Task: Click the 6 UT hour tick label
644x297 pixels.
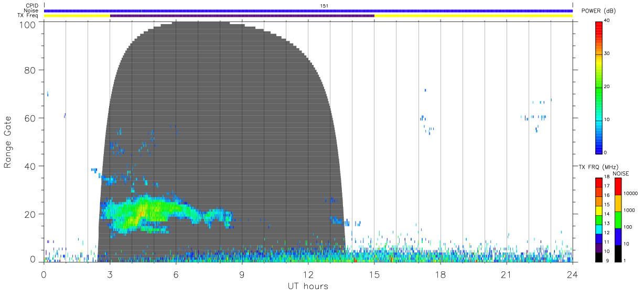Action: coord(176,274)
